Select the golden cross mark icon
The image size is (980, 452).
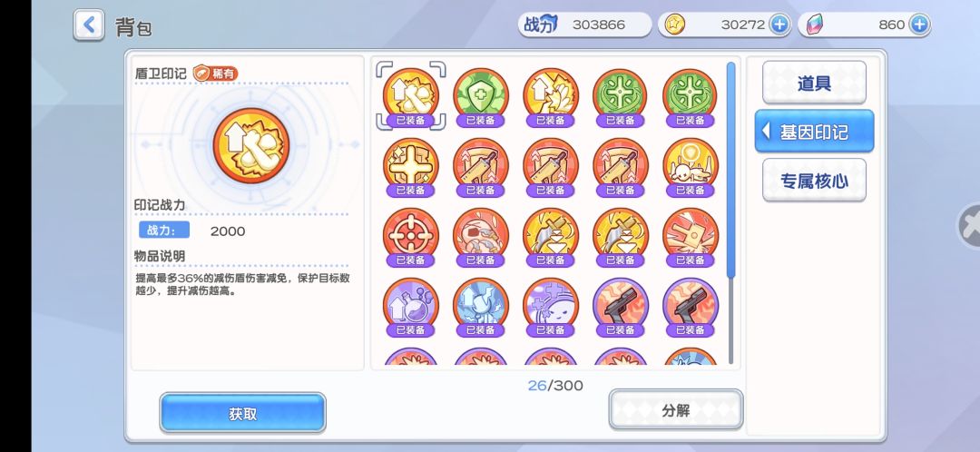[411, 167]
